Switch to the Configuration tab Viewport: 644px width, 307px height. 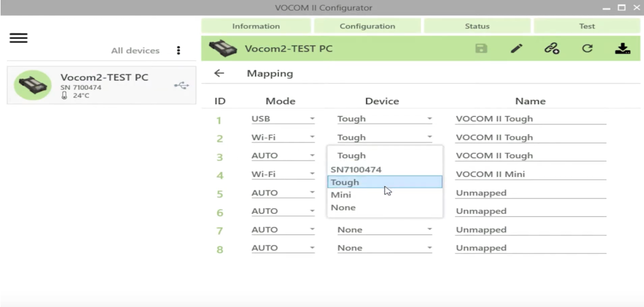(x=367, y=26)
